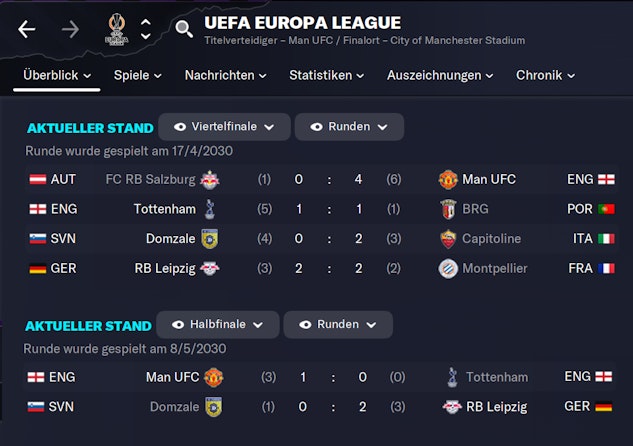This screenshot has width=633, height=446.
Task: Open the search magnifier icon
Action: pos(184,29)
